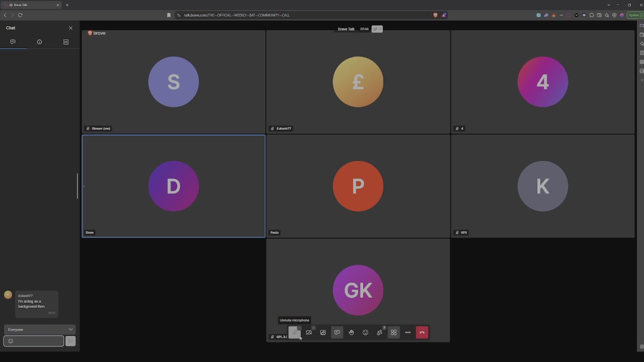Select Drew's video tile
The width and height of the screenshot is (644, 362).
pyautogui.click(x=174, y=186)
